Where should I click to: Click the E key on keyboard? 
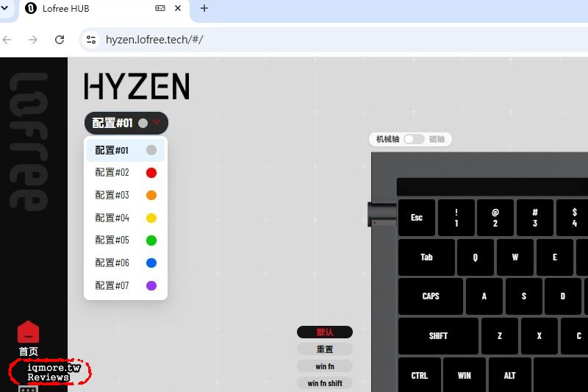click(x=555, y=257)
